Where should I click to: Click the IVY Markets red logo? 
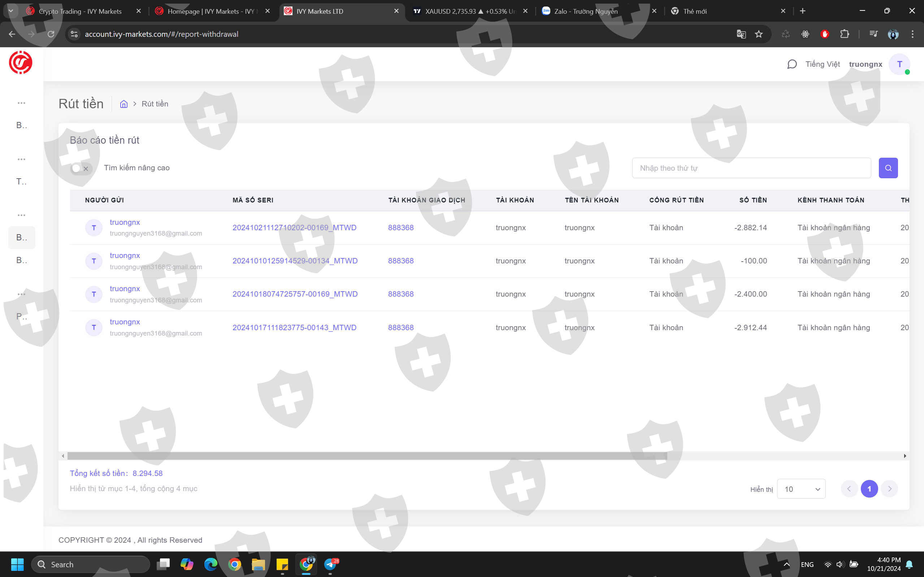[x=21, y=62]
